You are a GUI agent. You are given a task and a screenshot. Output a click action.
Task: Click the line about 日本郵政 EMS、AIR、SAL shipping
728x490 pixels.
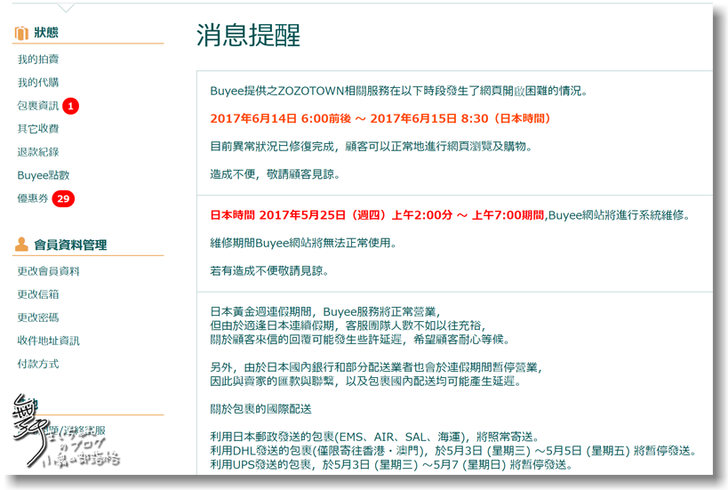click(x=374, y=437)
